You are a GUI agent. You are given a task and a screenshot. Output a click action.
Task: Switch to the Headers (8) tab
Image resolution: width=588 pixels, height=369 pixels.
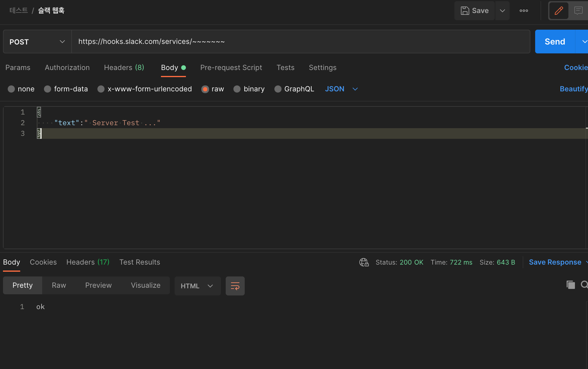124,68
